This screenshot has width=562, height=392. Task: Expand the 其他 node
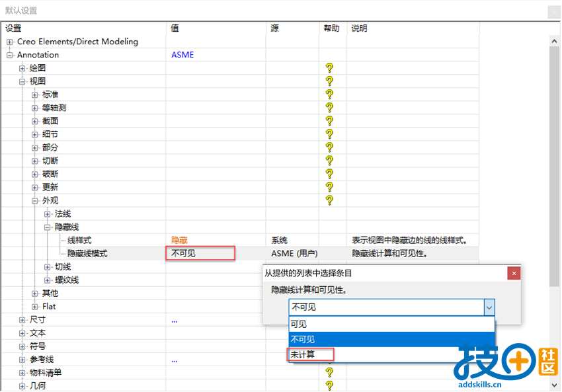pyautogui.click(x=35, y=294)
